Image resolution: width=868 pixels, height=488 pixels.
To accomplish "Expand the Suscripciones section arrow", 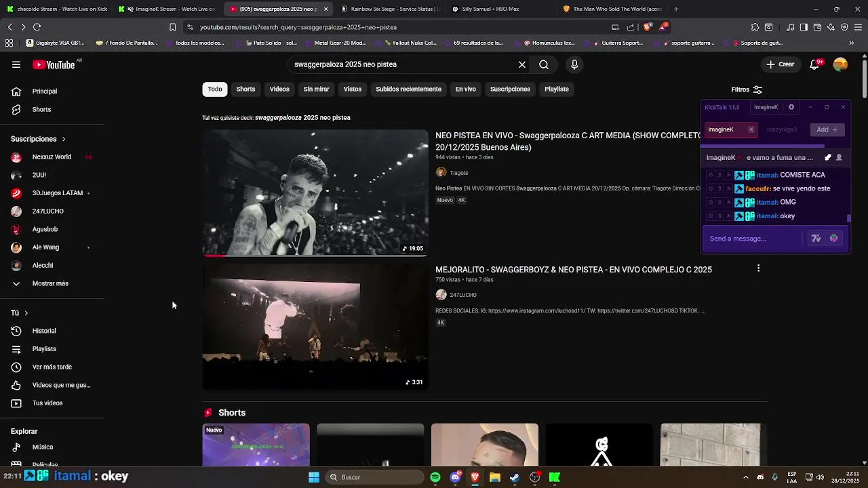I will point(64,139).
